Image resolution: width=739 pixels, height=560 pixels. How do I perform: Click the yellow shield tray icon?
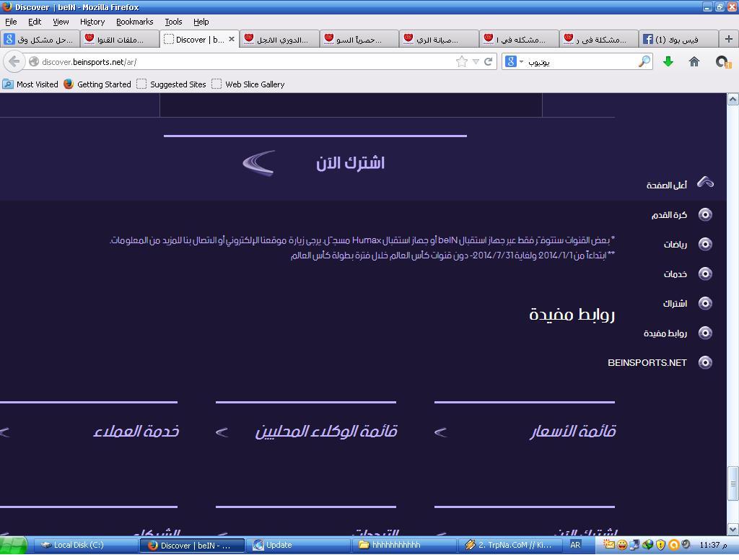click(660, 546)
